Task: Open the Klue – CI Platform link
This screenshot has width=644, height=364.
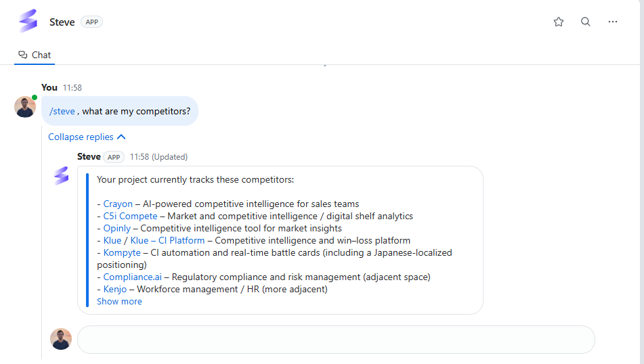Action: (x=167, y=240)
